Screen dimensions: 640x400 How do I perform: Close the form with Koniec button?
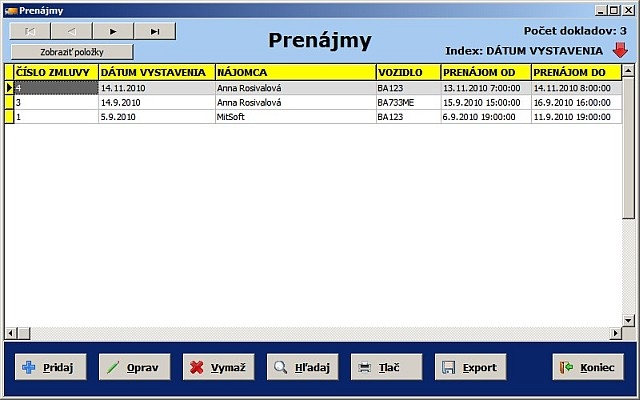point(588,367)
